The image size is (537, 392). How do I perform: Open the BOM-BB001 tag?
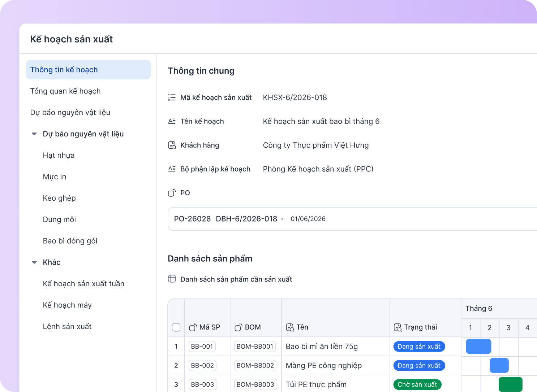255,347
